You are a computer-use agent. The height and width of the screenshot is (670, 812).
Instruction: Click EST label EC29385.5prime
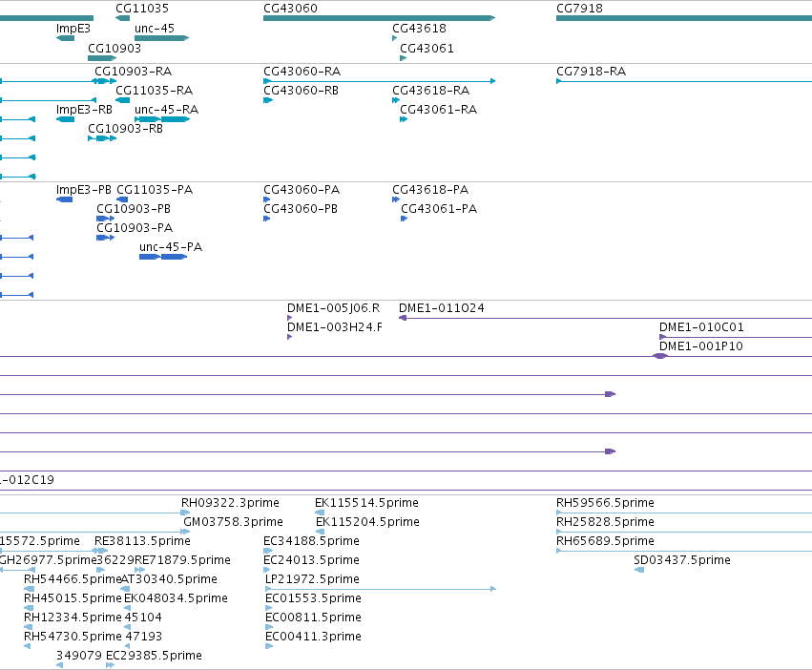pos(154,657)
